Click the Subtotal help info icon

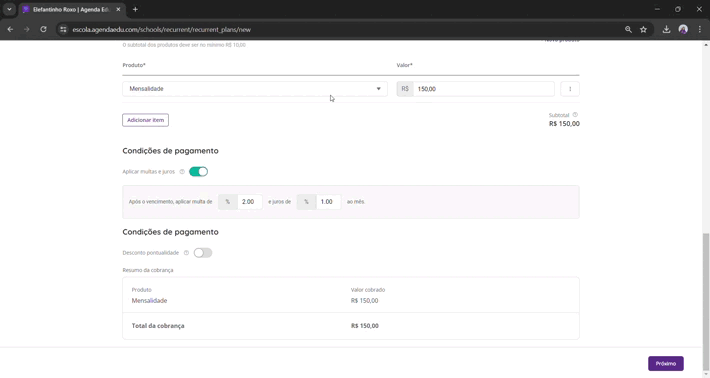[x=575, y=115]
